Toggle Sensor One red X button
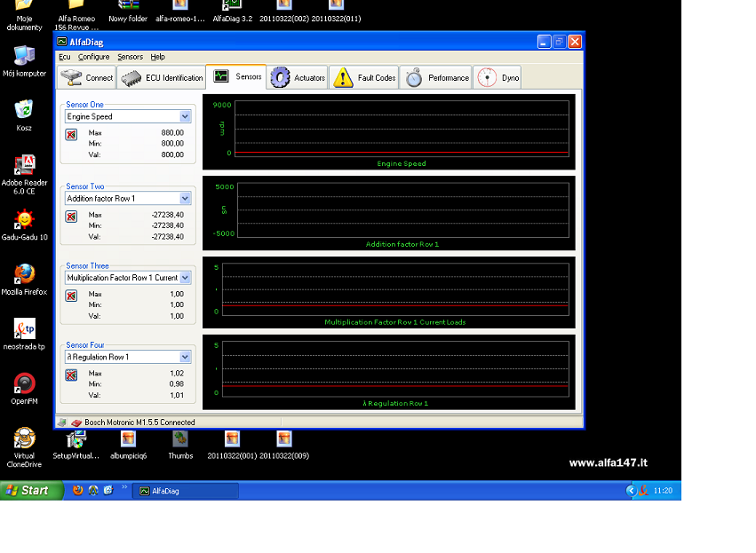756x553 pixels. [71, 135]
